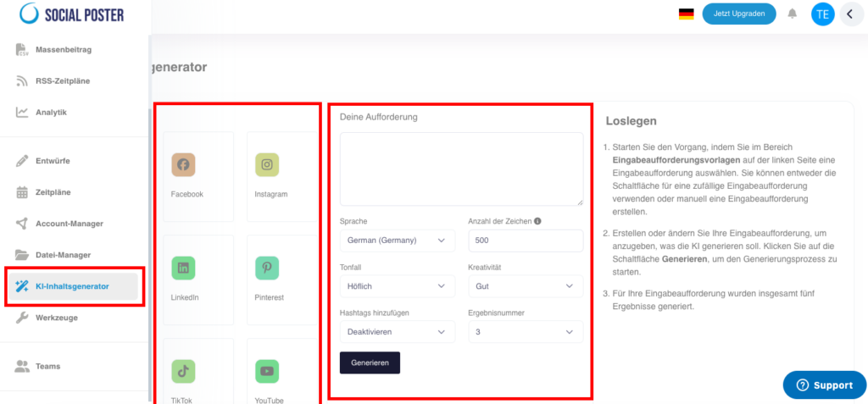Screen dimensions: 868x404
Task: Open the TE user avatar menu
Action: pyautogui.click(x=822, y=14)
